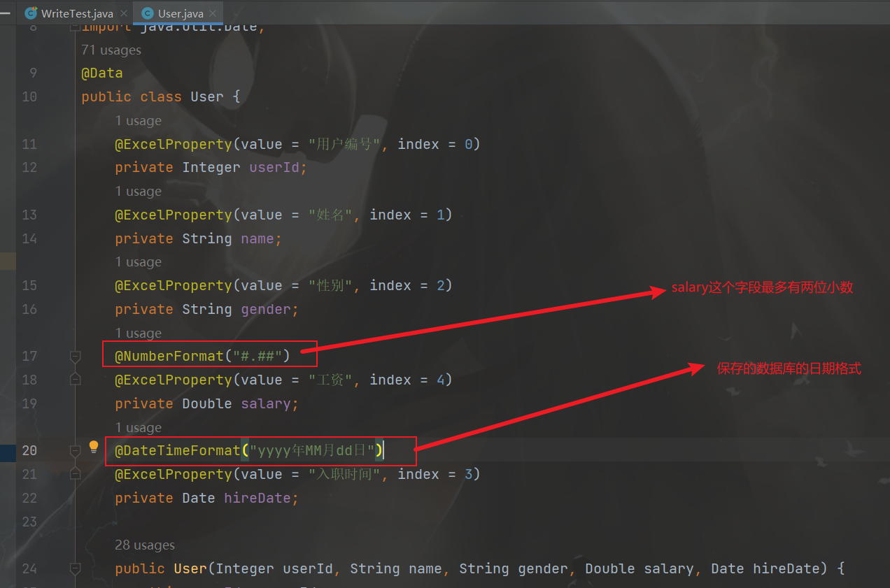Click the WriteTest.java tab file icon
Screen dimensions: 890x588
coord(30,13)
